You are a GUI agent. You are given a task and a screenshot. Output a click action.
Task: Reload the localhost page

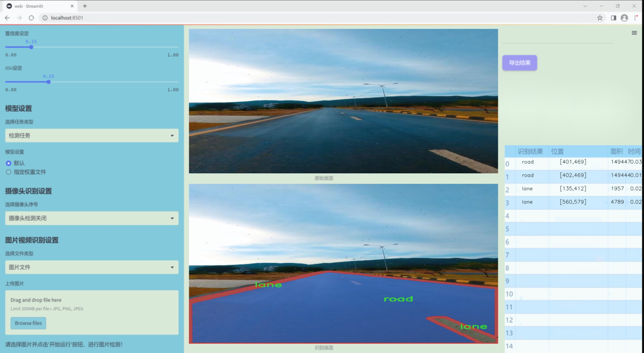click(x=31, y=18)
